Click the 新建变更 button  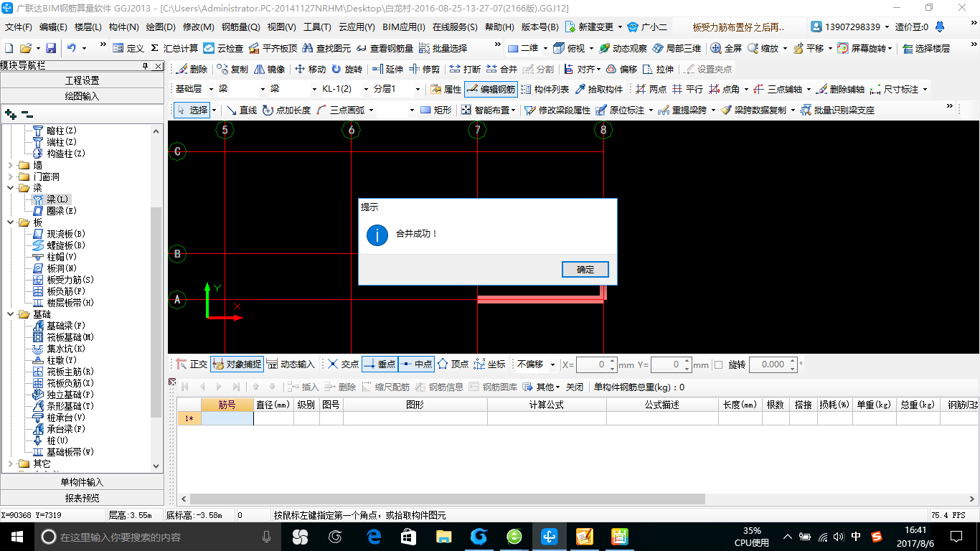[x=594, y=27]
